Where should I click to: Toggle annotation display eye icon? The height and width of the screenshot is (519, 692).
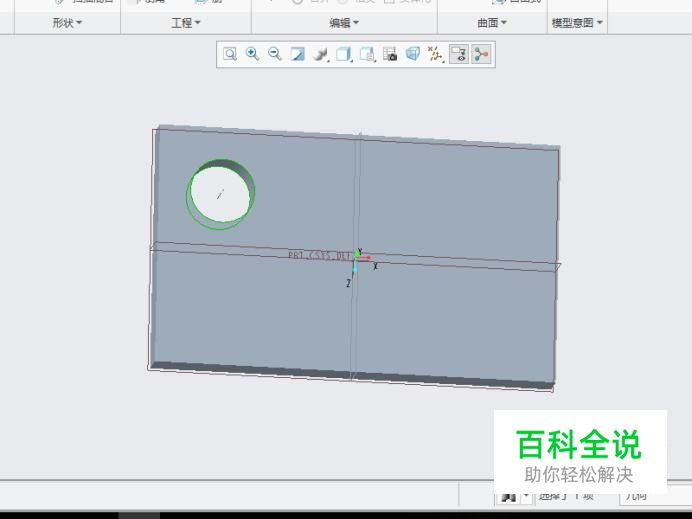pyautogui.click(x=459, y=54)
